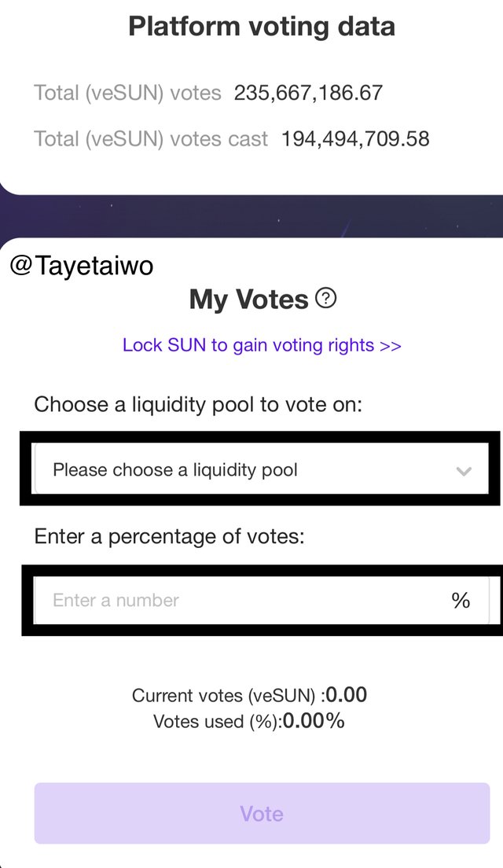Image resolution: width=503 pixels, height=868 pixels.
Task: Open 'Lock SUN to gain voting rights' link
Action: tap(262, 345)
